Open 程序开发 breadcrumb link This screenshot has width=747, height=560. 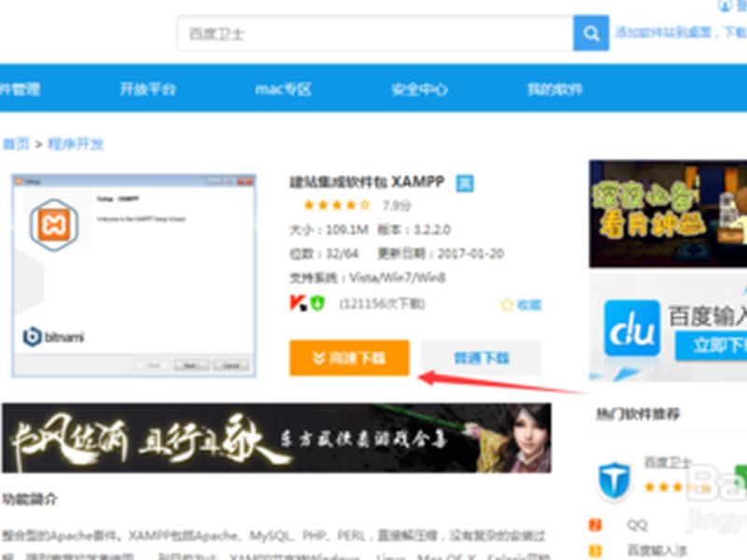pos(76,144)
